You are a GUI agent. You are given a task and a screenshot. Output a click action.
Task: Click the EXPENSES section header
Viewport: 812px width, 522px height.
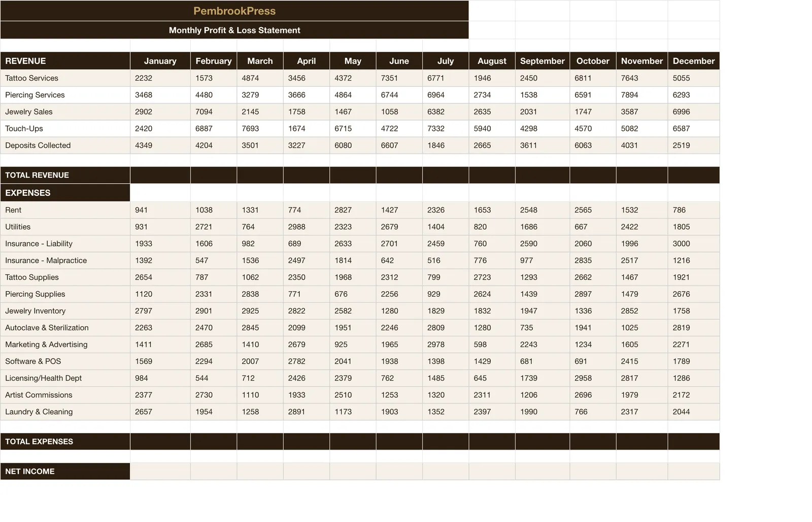(x=65, y=193)
